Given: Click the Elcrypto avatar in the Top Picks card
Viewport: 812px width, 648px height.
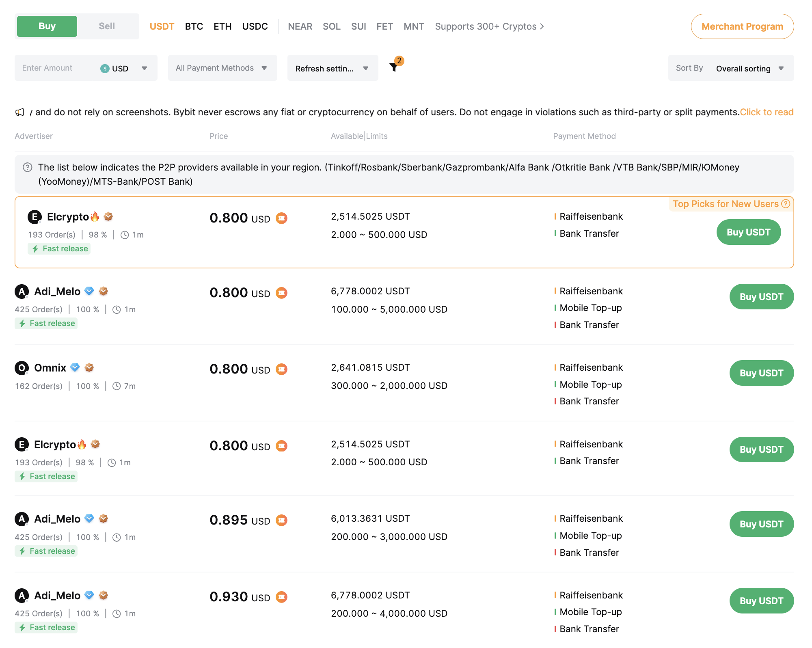Looking at the screenshot, I should pyautogui.click(x=35, y=217).
